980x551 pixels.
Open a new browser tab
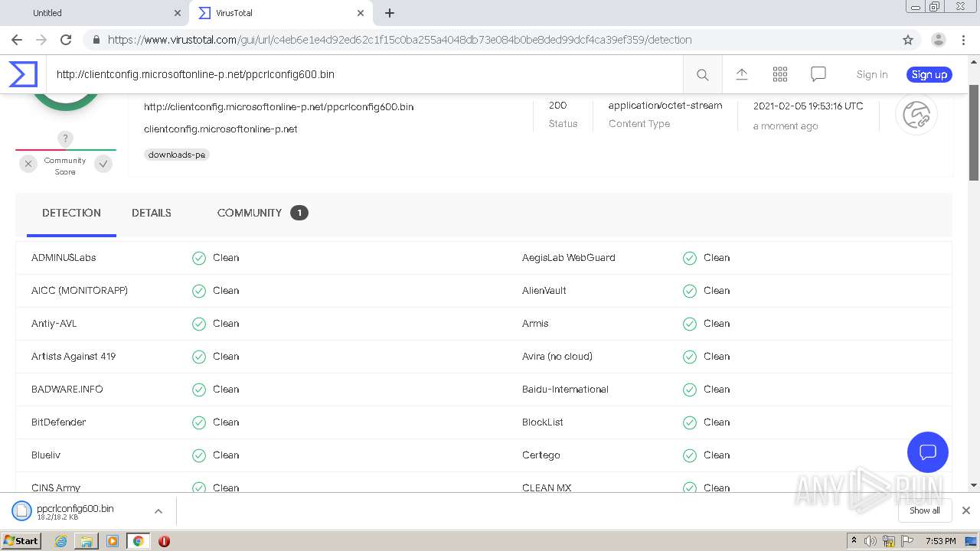[x=389, y=13]
